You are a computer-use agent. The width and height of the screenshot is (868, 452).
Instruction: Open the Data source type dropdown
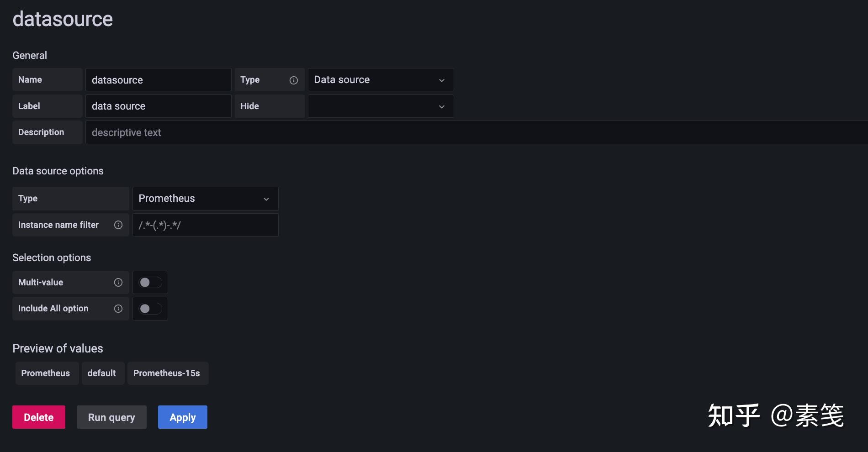pos(380,80)
